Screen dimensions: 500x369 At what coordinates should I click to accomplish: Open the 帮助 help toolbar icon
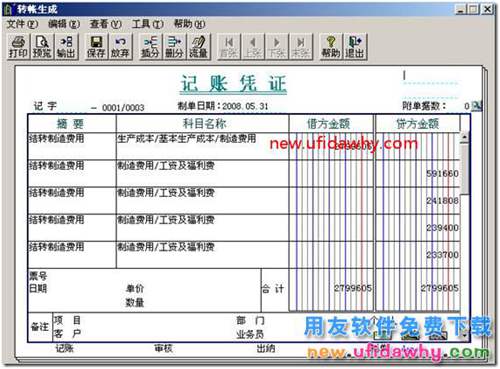331,47
